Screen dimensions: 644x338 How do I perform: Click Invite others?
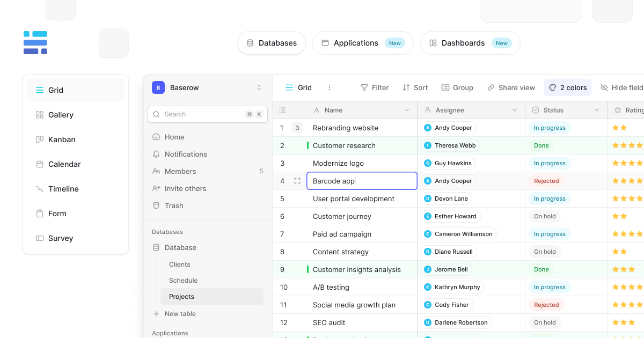click(184, 188)
